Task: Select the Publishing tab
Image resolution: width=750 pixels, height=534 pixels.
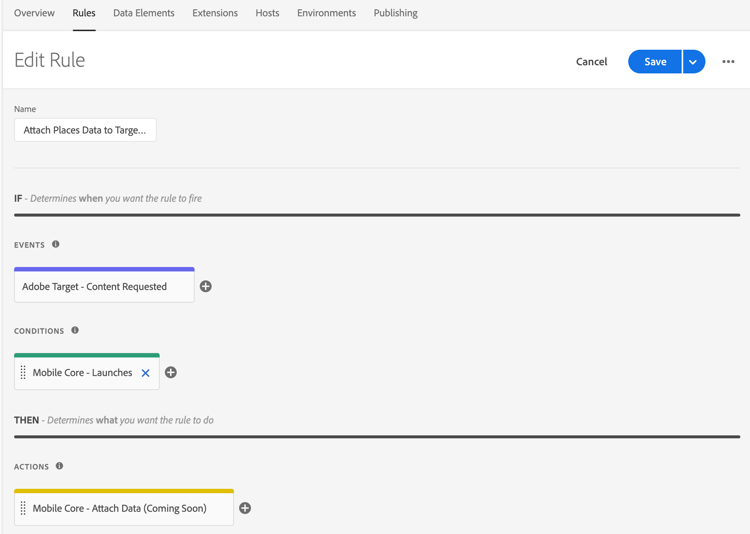Action: click(396, 13)
